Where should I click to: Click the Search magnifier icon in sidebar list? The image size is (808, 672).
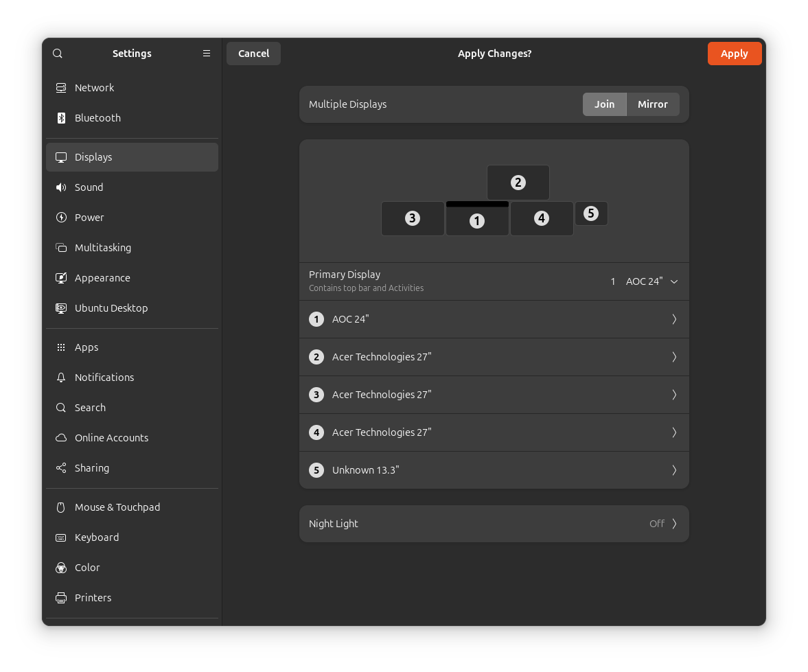pos(61,408)
